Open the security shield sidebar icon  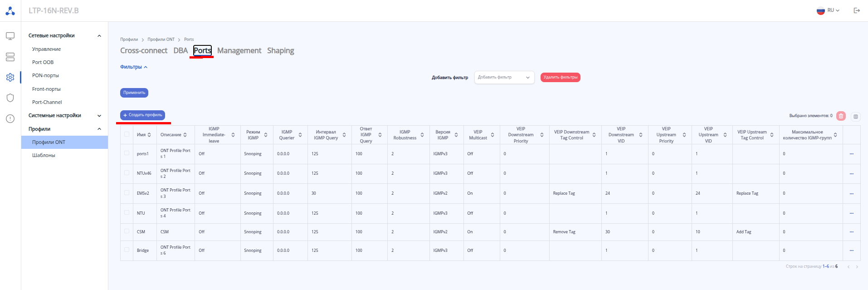pyautogui.click(x=10, y=98)
